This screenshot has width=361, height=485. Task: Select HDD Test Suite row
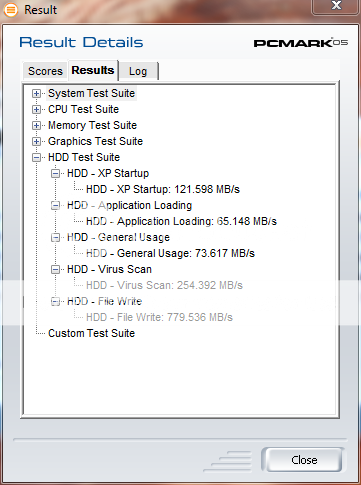tap(84, 157)
